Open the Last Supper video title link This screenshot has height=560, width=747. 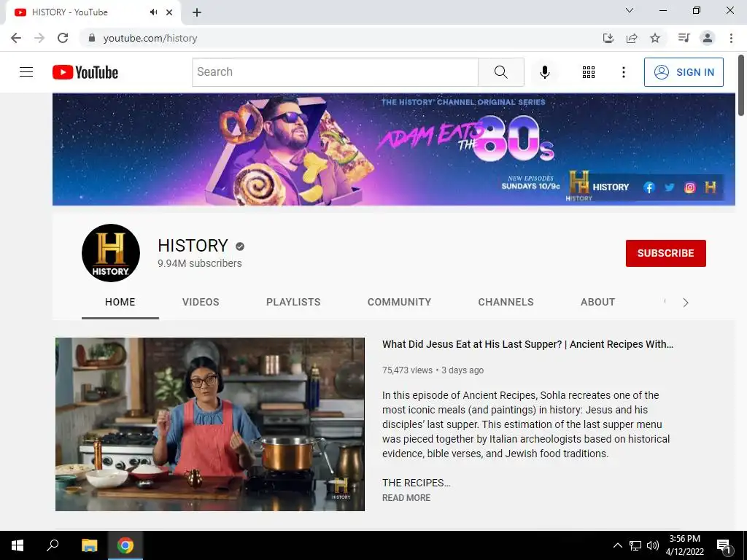click(x=528, y=344)
